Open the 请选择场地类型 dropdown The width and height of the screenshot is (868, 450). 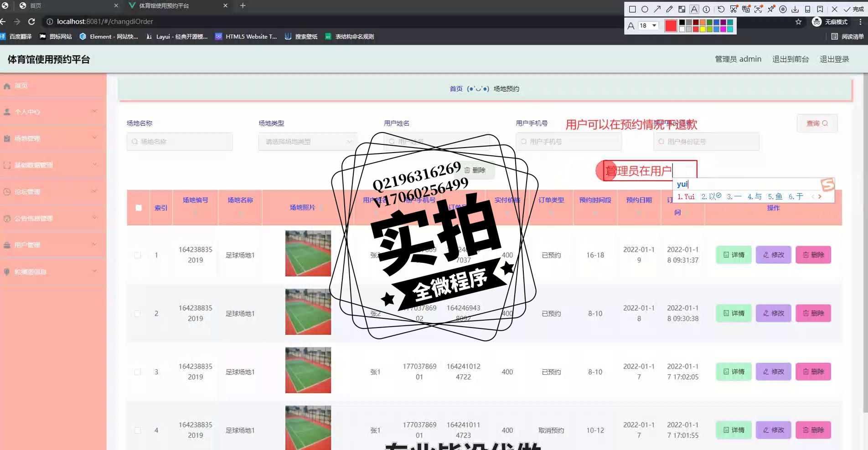click(x=308, y=142)
